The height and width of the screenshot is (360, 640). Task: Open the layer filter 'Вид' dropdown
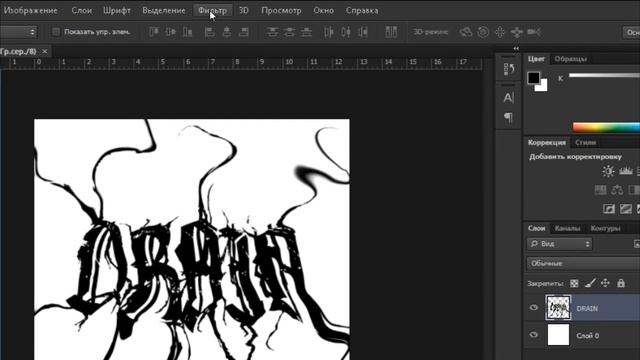pos(560,244)
